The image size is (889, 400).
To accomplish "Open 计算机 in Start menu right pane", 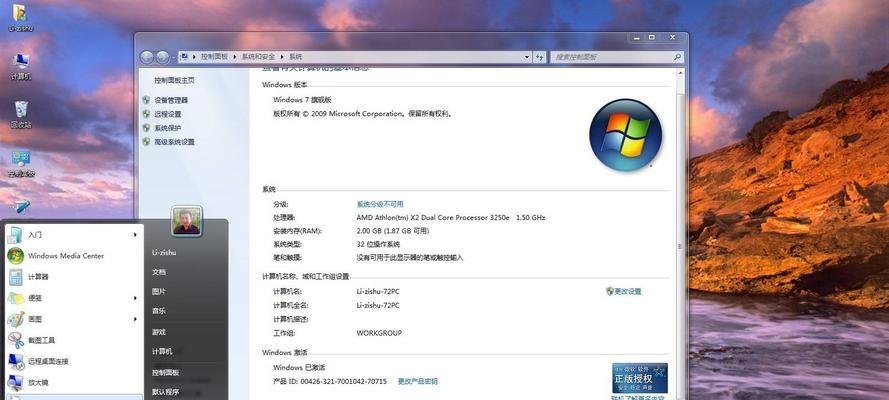I will click(162, 351).
